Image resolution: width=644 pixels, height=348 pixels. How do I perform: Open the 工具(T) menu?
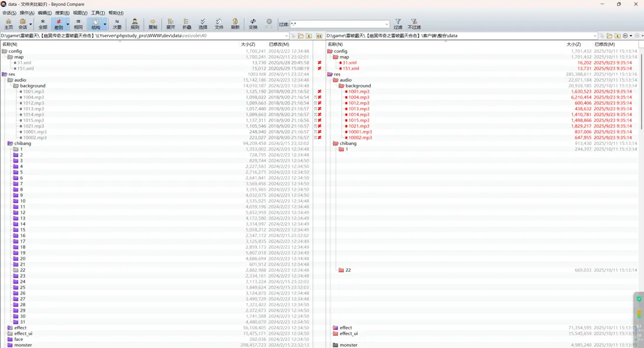(x=98, y=13)
